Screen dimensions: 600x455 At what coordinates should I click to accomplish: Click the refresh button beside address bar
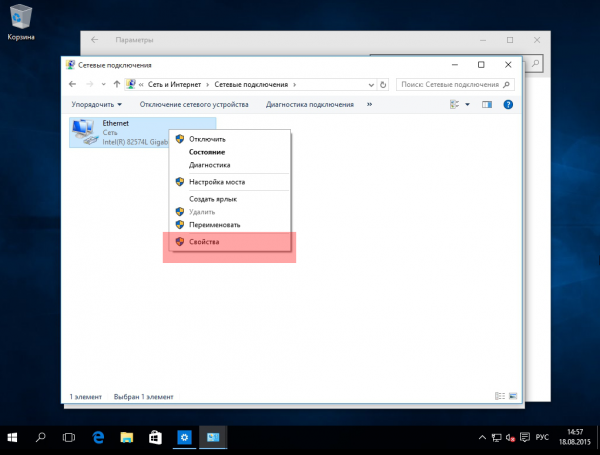pyautogui.click(x=383, y=85)
